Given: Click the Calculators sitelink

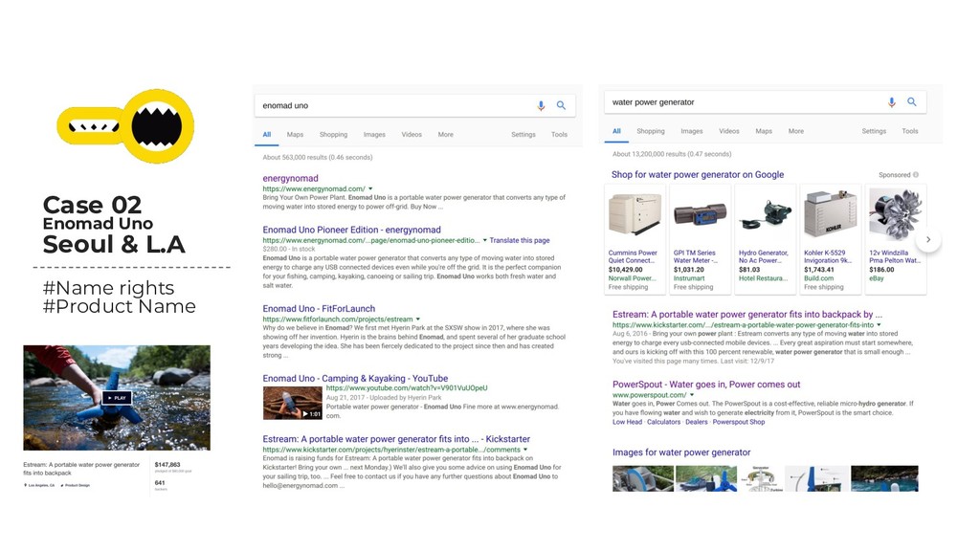Looking at the screenshot, I should [x=663, y=422].
